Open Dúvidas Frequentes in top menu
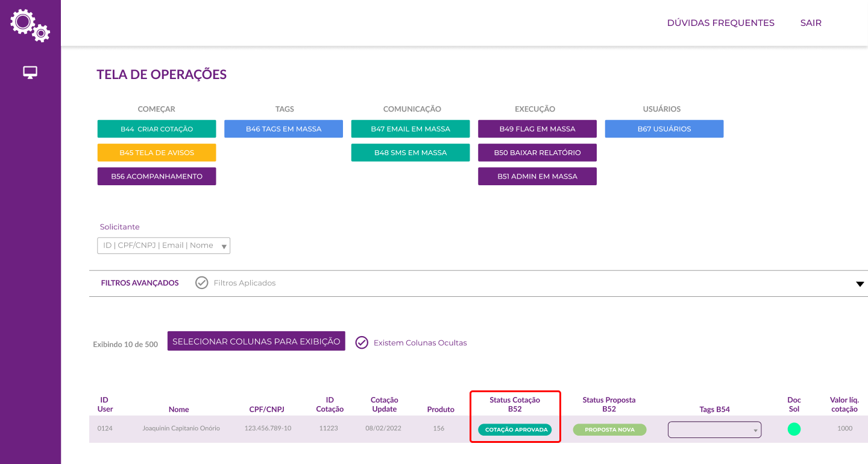Image resolution: width=868 pixels, height=464 pixels. (x=720, y=23)
